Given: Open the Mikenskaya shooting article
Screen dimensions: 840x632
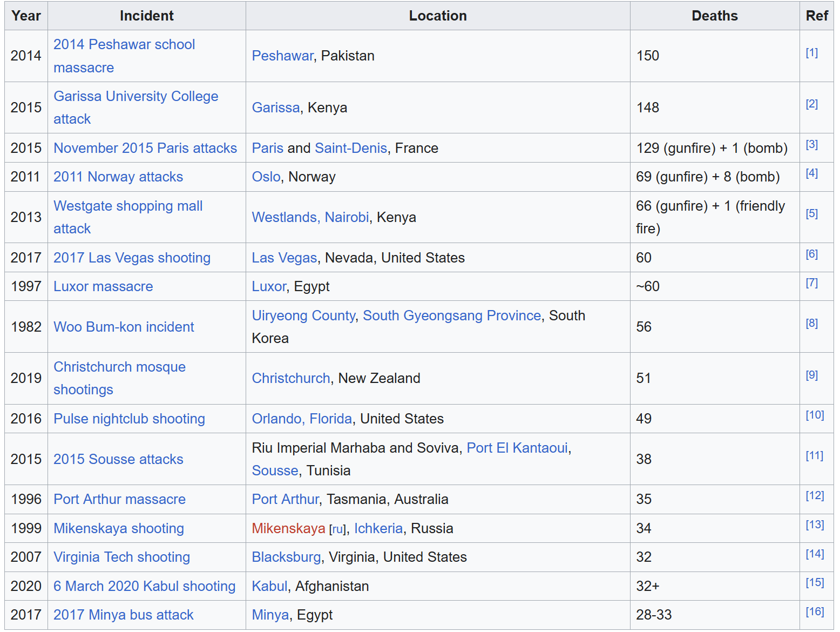Looking at the screenshot, I should coord(119,528).
